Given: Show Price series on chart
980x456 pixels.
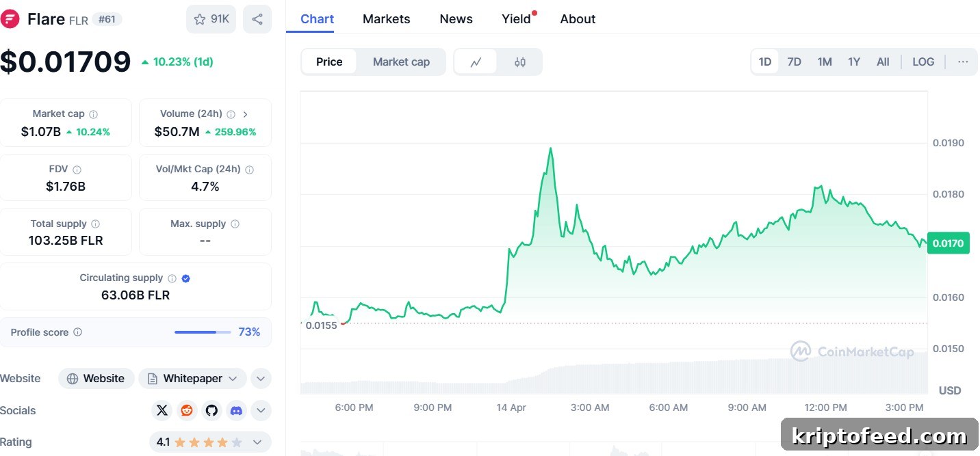Looking at the screenshot, I should point(329,62).
